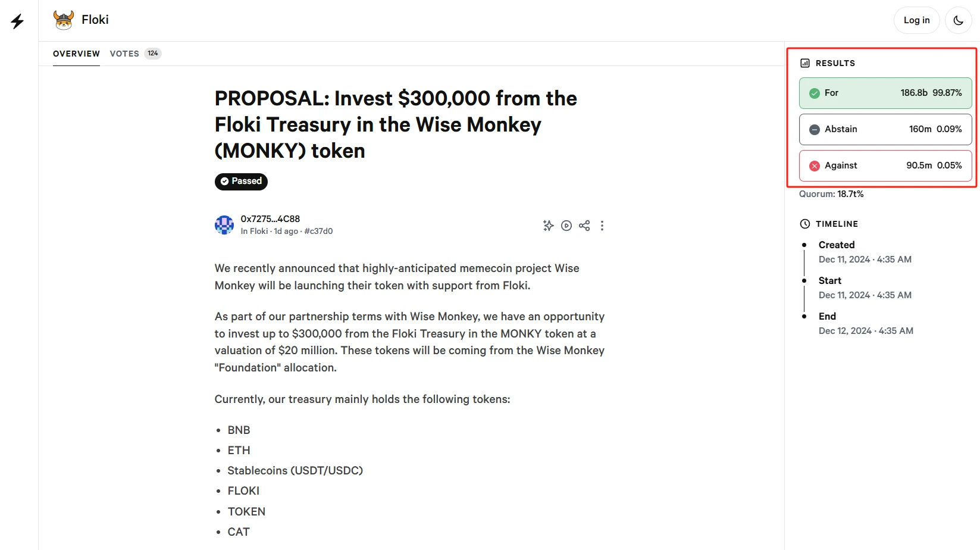Click the Floki space name link

click(x=95, y=20)
